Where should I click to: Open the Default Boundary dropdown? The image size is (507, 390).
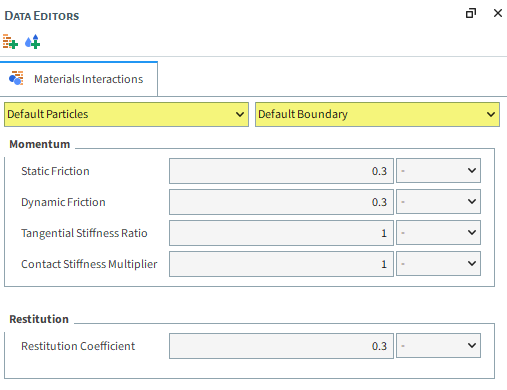point(377,114)
